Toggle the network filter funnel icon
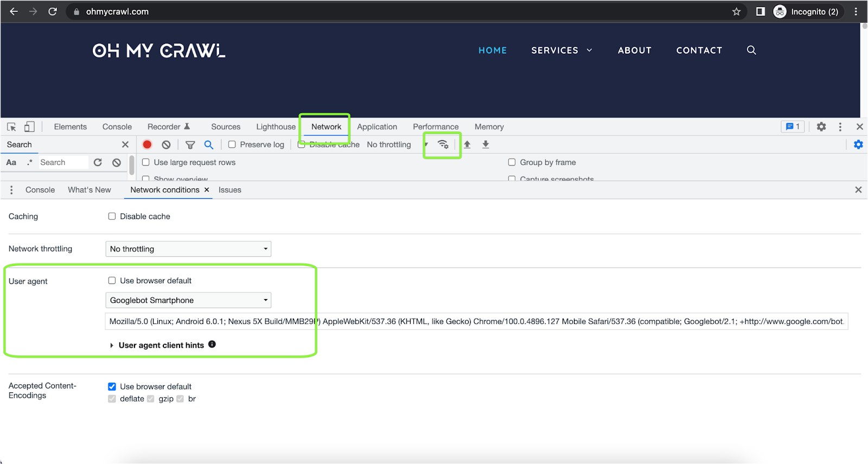This screenshot has height=464, width=868. click(x=190, y=145)
